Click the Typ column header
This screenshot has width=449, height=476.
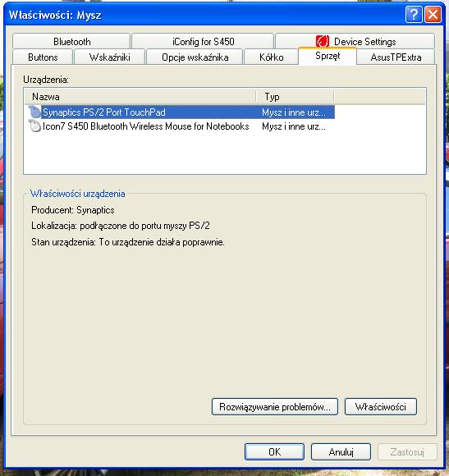click(x=295, y=97)
